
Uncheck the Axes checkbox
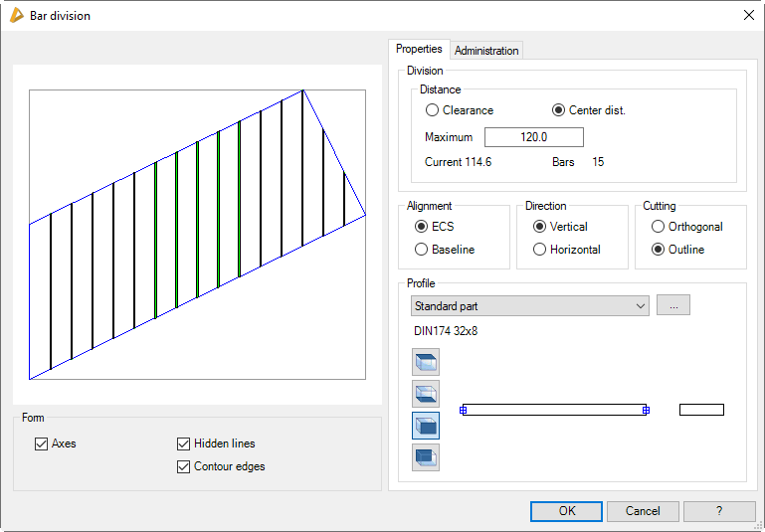pyautogui.click(x=41, y=443)
